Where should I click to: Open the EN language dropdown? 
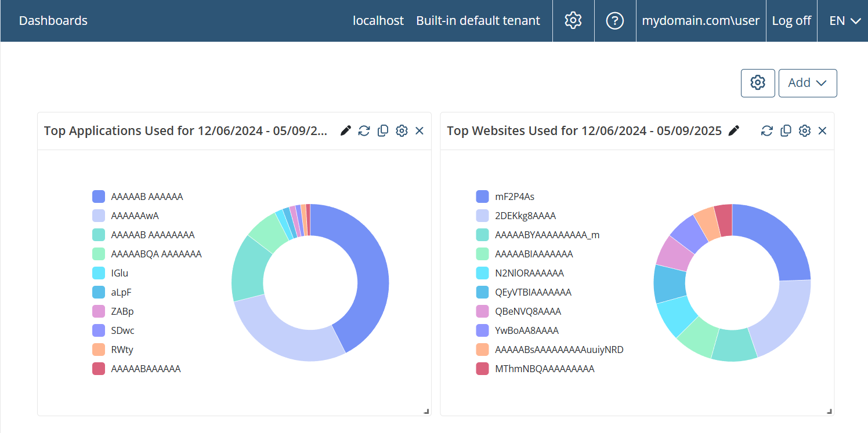(x=844, y=21)
